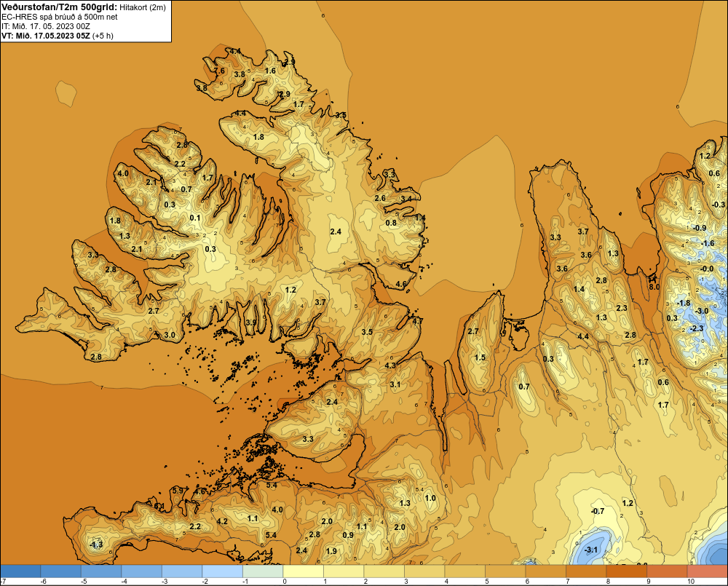Click the '5' legend tick label

pyautogui.click(x=486, y=582)
